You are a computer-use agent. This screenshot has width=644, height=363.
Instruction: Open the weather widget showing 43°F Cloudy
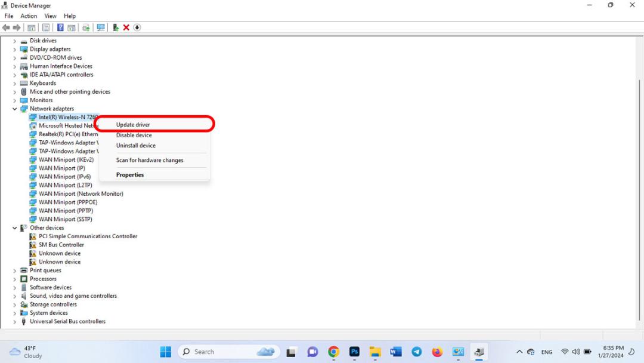click(x=26, y=352)
